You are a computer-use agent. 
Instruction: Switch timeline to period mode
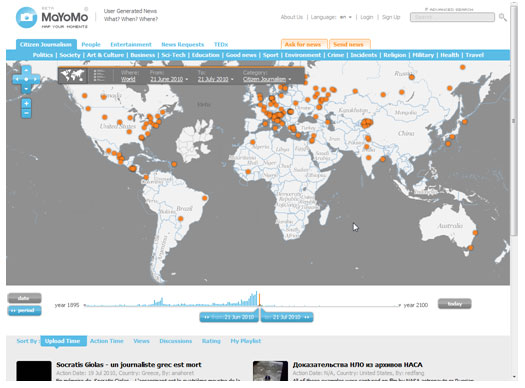click(x=24, y=310)
